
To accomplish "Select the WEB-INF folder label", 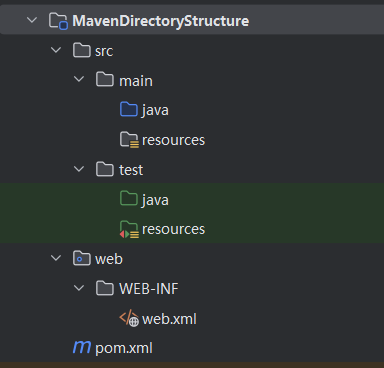I will click(x=149, y=289).
